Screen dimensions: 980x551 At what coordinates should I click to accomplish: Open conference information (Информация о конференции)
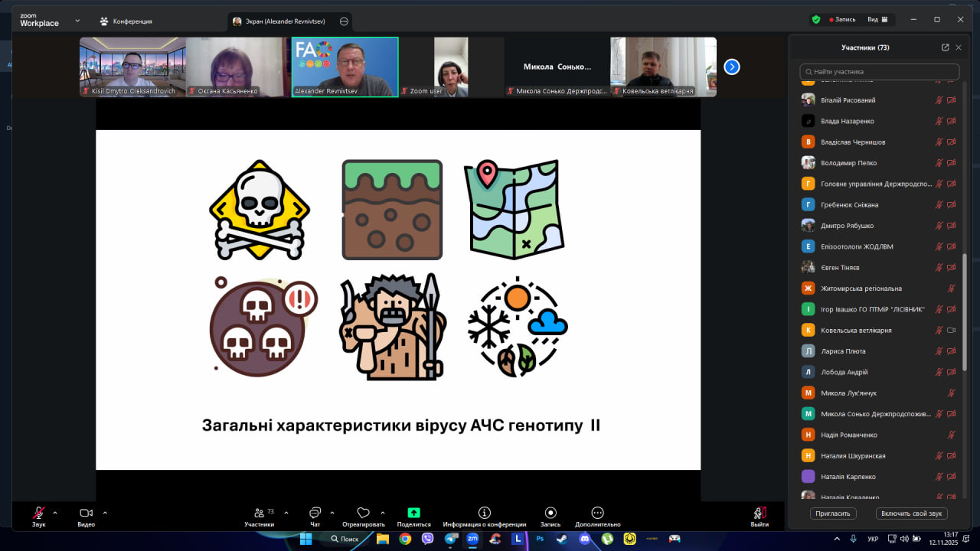(x=484, y=513)
